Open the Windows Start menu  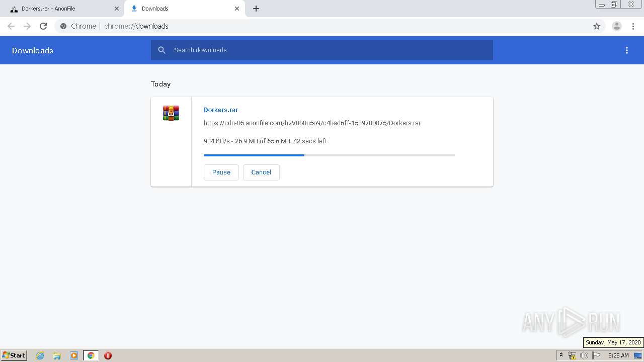click(14, 355)
